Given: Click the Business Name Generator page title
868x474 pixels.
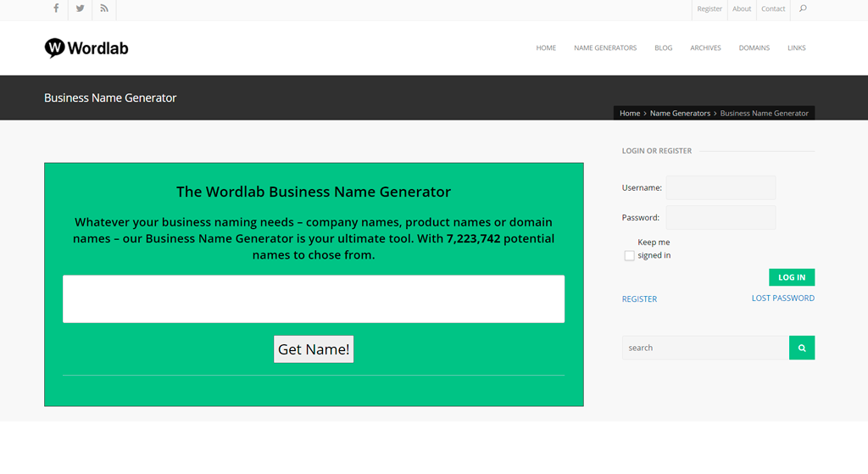Looking at the screenshot, I should coord(110,98).
